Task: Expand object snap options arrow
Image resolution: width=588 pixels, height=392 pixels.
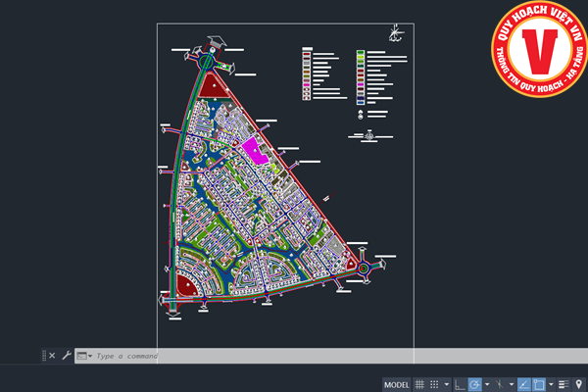Action: [x=550, y=384]
